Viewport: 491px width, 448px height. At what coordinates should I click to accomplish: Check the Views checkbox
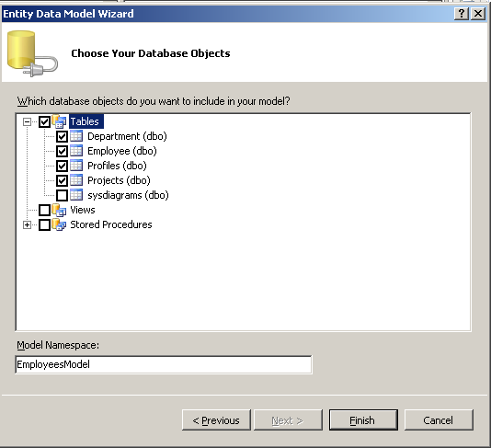click(44, 211)
